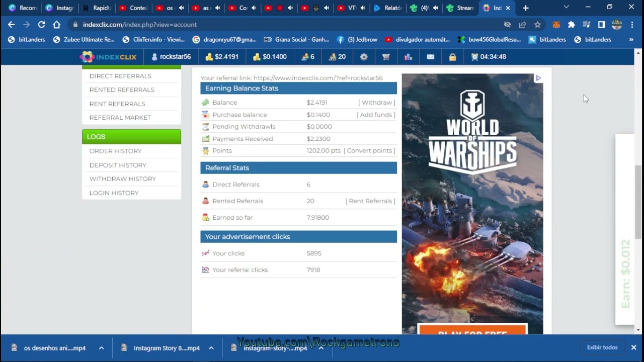
Task: Open Referral Market in sidebar menu
Action: coord(120,117)
